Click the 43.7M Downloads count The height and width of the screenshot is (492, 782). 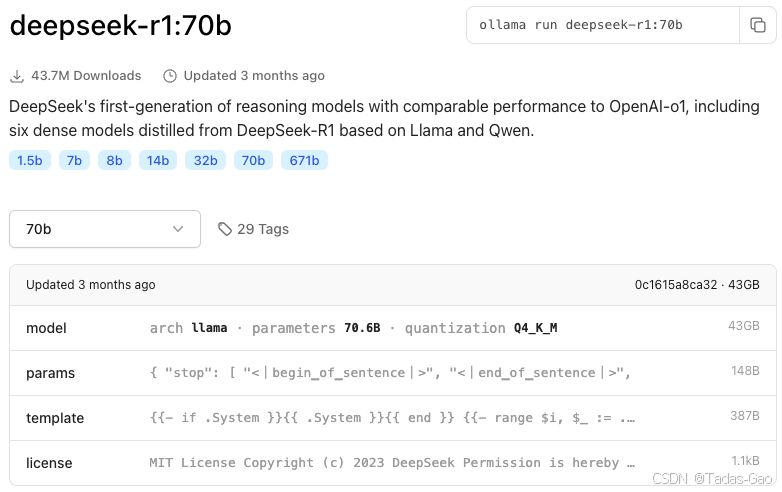point(86,76)
